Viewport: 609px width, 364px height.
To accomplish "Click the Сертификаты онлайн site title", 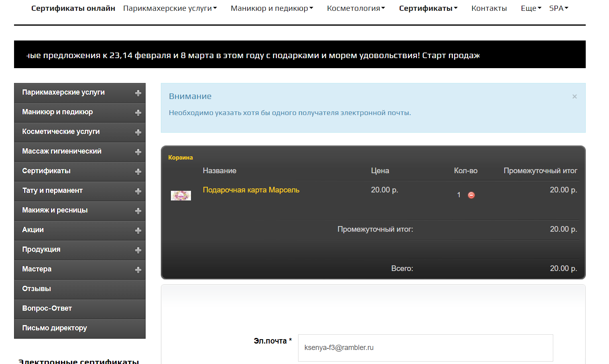I will (73, 8).
